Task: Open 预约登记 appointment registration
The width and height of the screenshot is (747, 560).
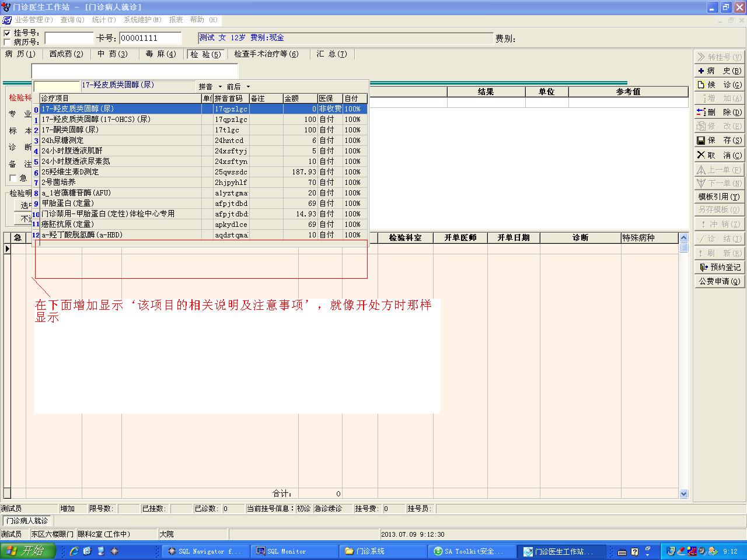Action: pyautogui.click(x=719, y=267)
